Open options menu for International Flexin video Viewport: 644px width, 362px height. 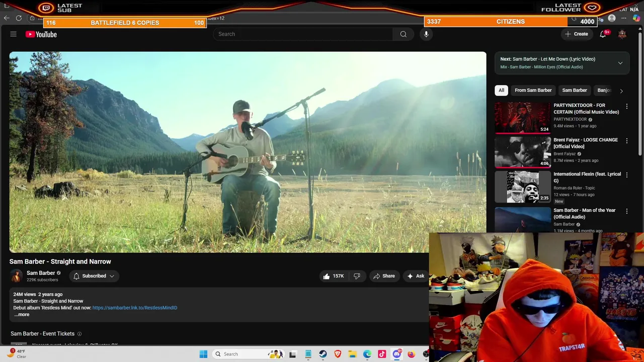click(x=627, y=175)
